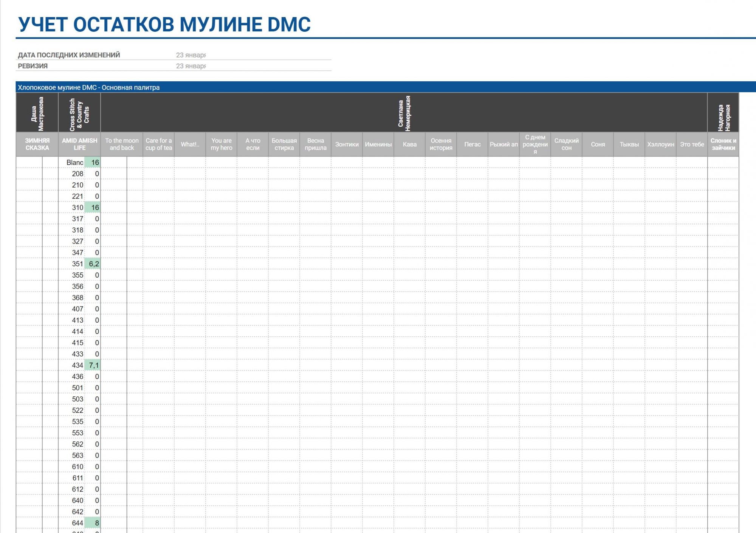Viewport: 756px width, 533px height.
Task: Click the Хлопоковое мулине DMC section banner
Action: [89, 88]
